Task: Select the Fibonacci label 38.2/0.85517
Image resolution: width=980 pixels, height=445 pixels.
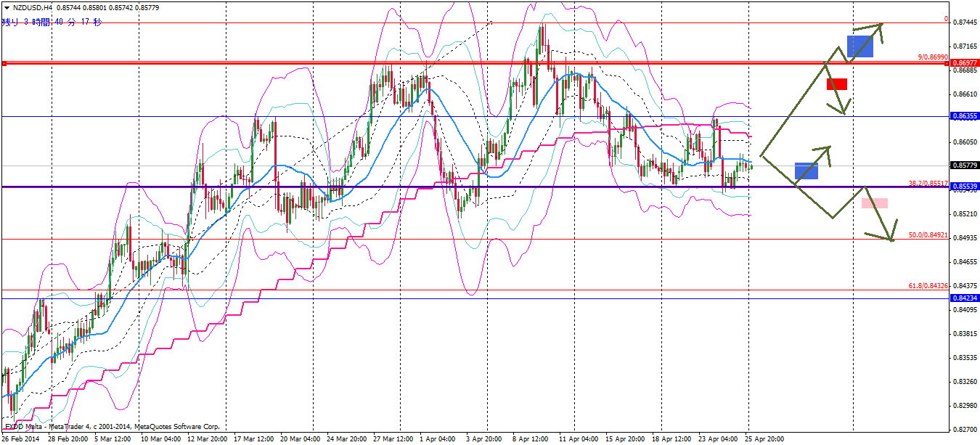Action: 928,184
